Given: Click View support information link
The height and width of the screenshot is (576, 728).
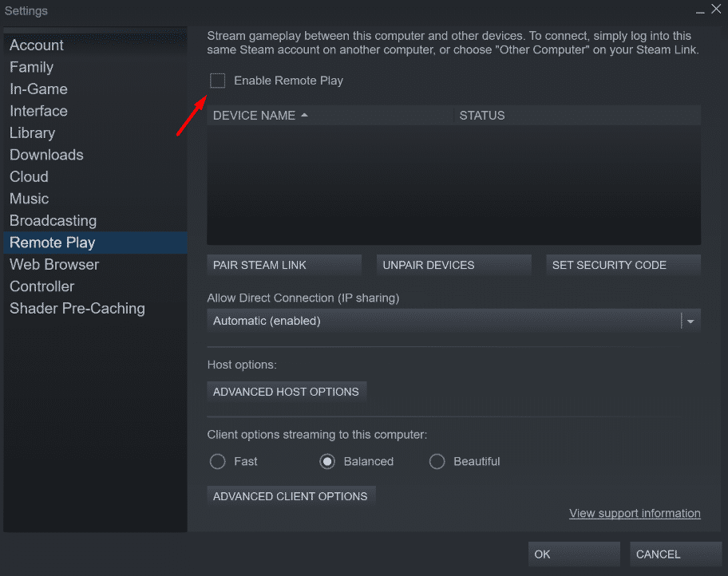Looking at the screenshot, I should click(x=635, y=513).
